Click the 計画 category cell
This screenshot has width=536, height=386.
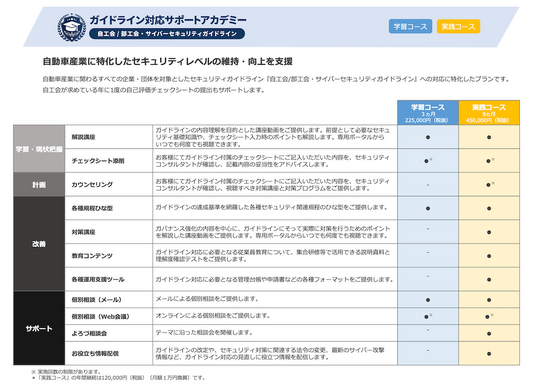[x=39, y=184]
